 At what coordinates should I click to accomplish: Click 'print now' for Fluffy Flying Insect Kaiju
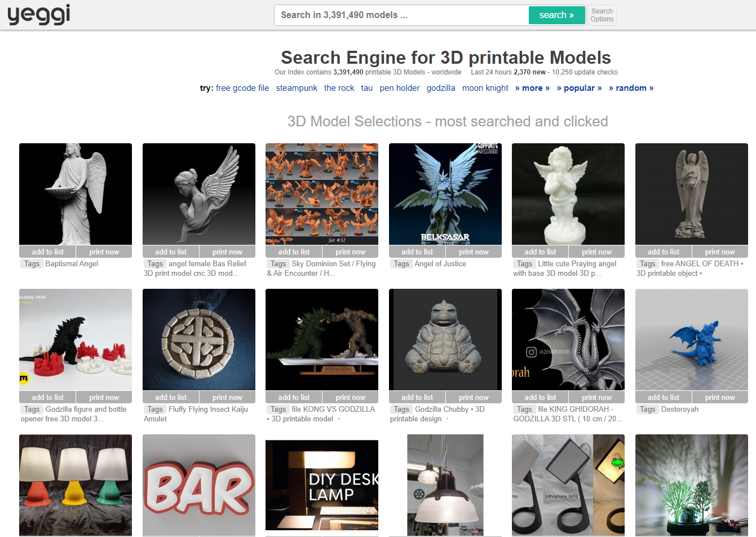pos(227,398)
